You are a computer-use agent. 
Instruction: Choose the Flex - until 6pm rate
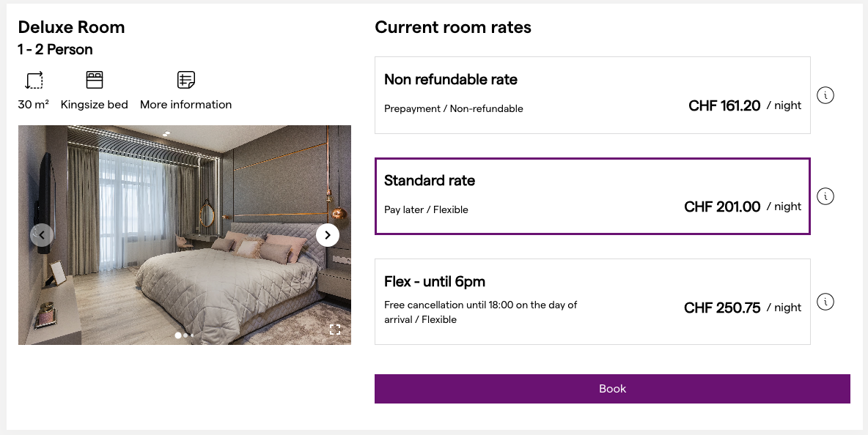592,302
